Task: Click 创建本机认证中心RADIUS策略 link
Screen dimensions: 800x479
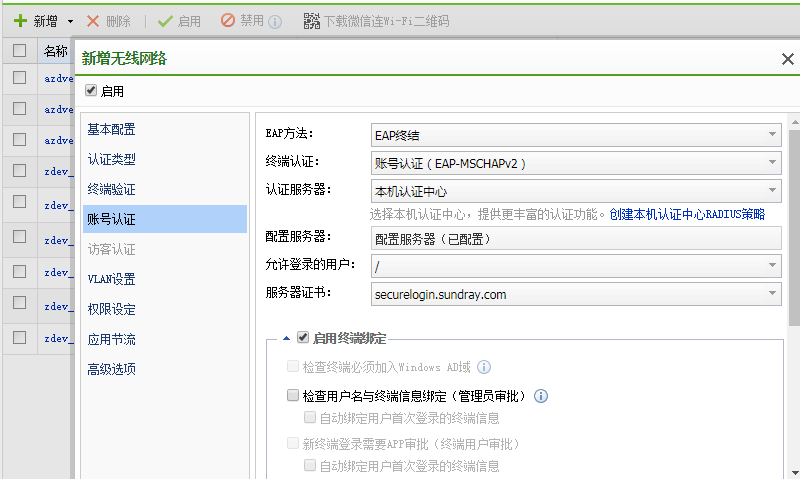Action: pos(687,214)
